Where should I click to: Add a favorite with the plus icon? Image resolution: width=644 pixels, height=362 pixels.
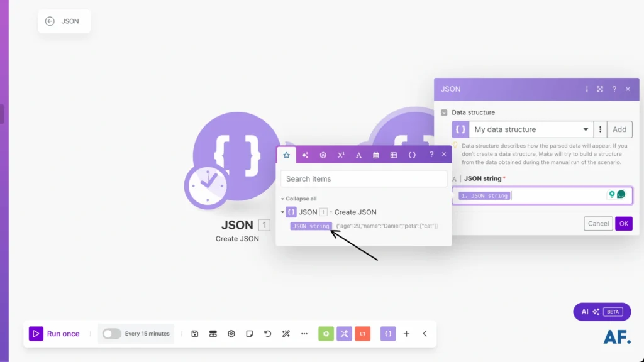[x=407, y=334]
